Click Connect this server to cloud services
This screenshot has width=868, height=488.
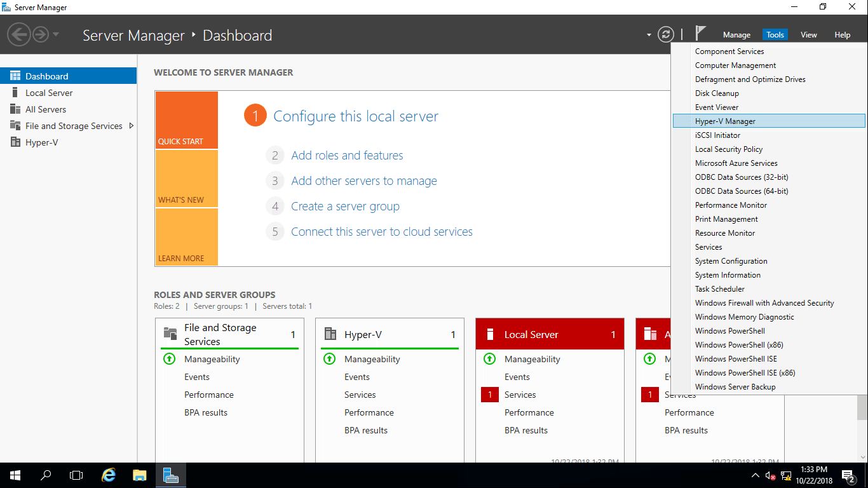[382, 231]
